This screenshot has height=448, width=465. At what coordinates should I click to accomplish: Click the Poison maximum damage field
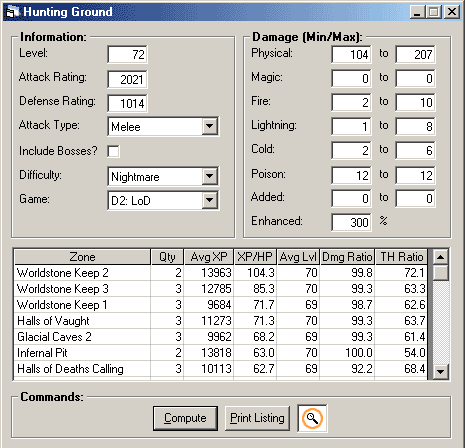coord(415,175)
